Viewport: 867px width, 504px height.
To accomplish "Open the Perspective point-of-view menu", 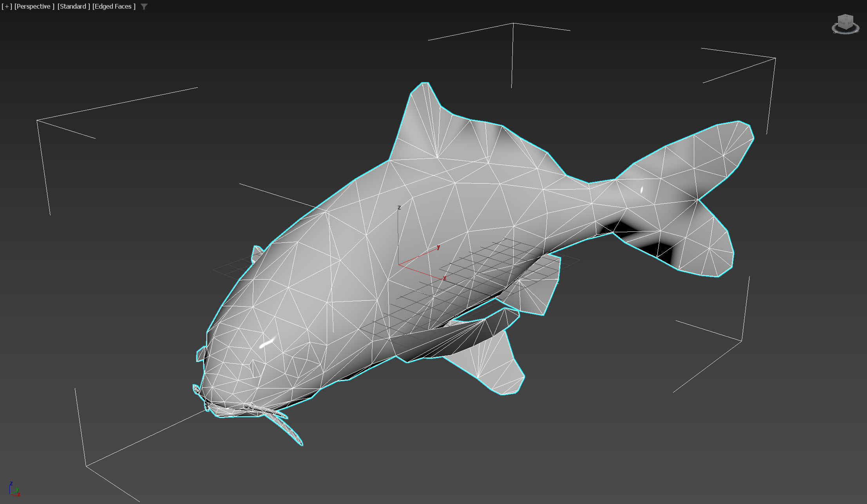I will pyautogui.click(x=34, y=7).
